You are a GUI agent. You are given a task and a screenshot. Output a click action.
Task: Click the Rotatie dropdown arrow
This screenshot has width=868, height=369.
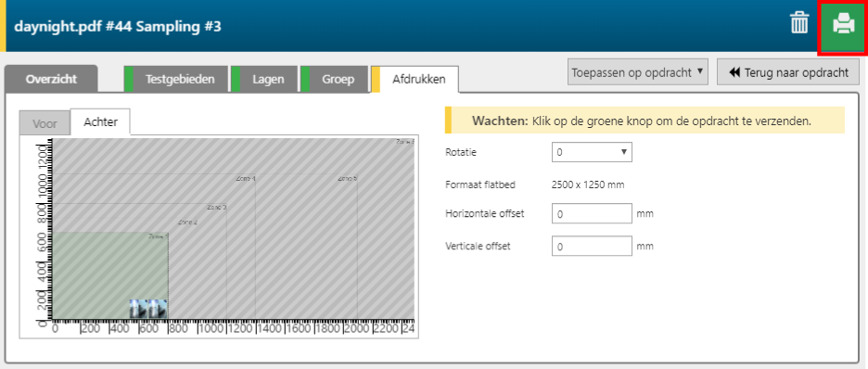(624, 152)
